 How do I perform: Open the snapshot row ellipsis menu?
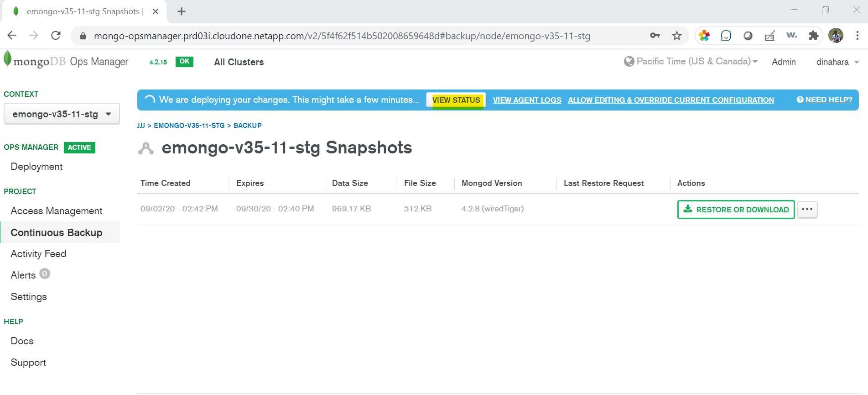tap(807, 210)
